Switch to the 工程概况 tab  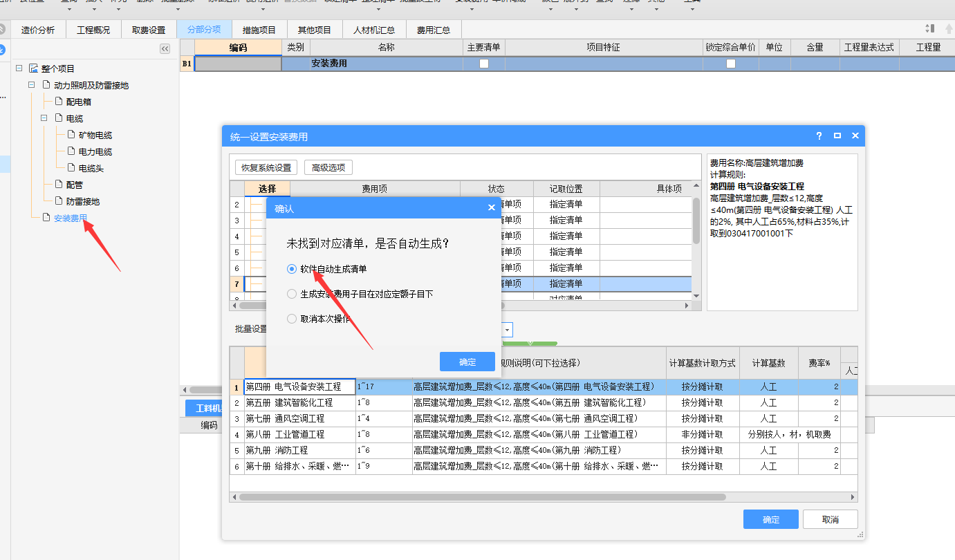click(93, 30)
